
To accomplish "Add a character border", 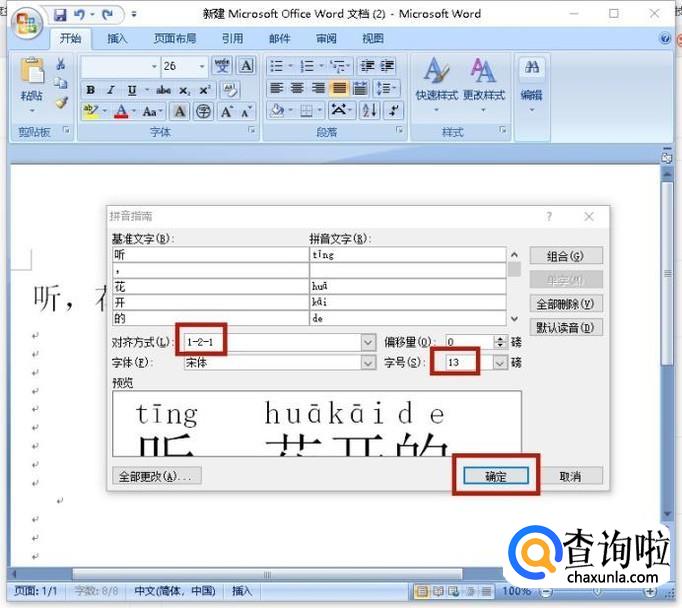I will (246, 66).
